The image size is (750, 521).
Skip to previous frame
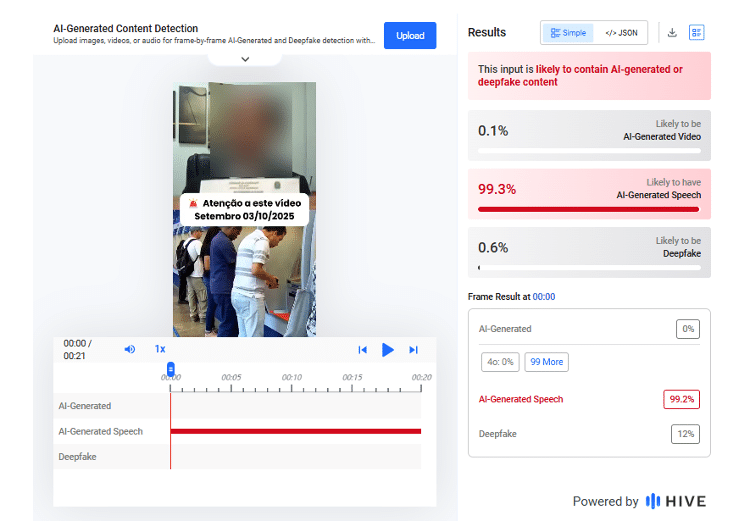tap(363, 350)
